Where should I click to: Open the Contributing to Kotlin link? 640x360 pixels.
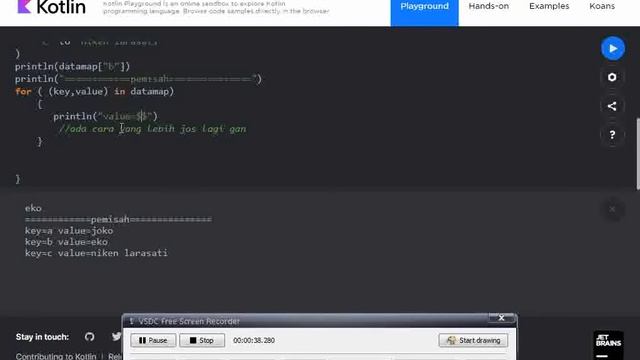click(56, 356)
